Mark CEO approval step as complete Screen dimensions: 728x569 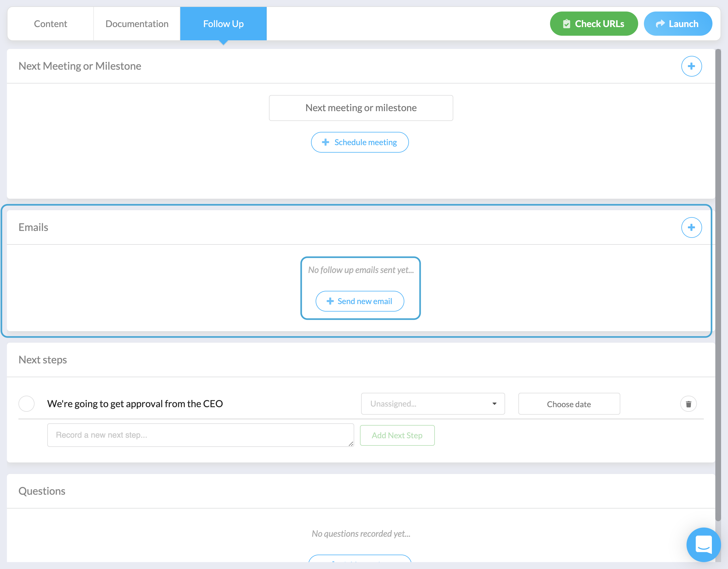26,404
